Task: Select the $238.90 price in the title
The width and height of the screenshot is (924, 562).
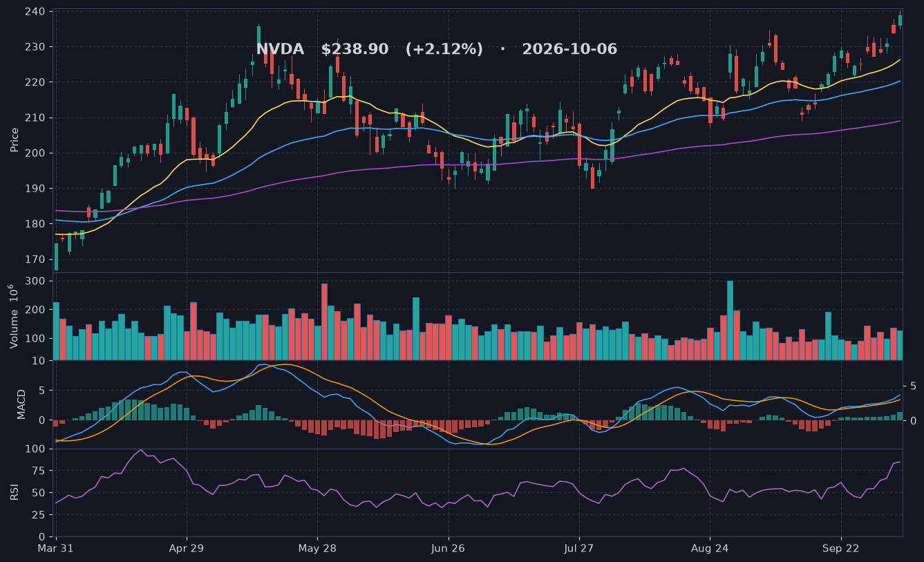Action: [x=356, y=50]
